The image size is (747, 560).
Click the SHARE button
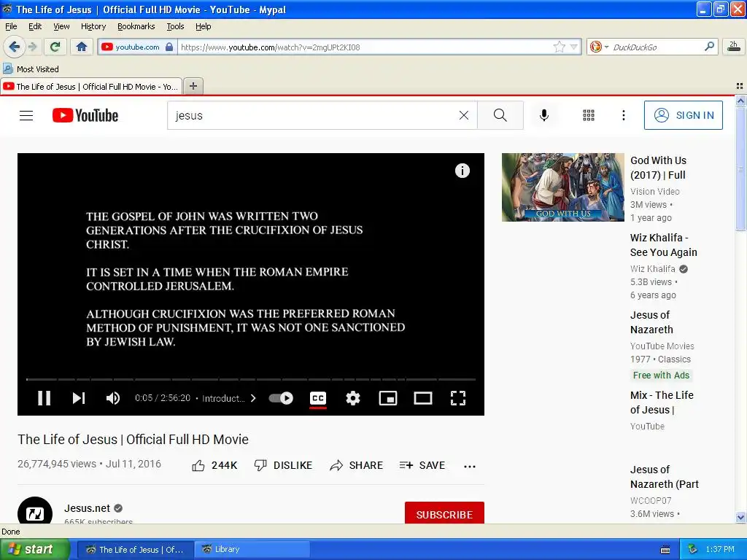click(356, 465)
